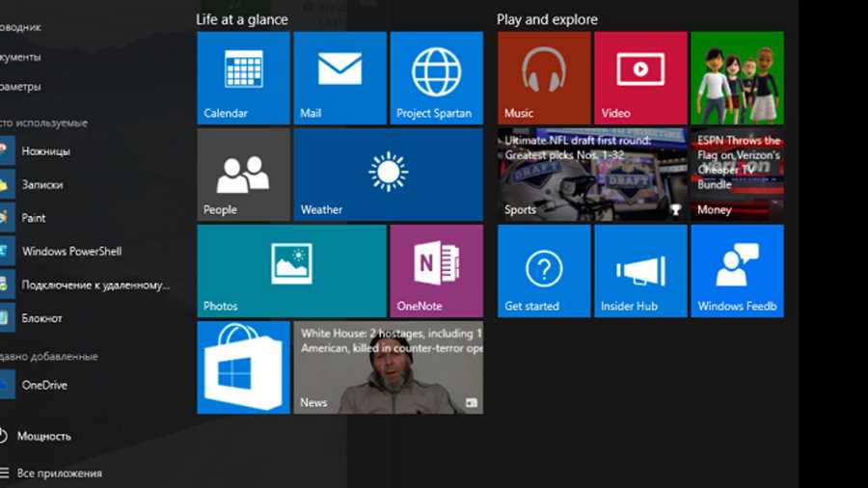Open the Mail tile
868x488 pixels.
339,78
